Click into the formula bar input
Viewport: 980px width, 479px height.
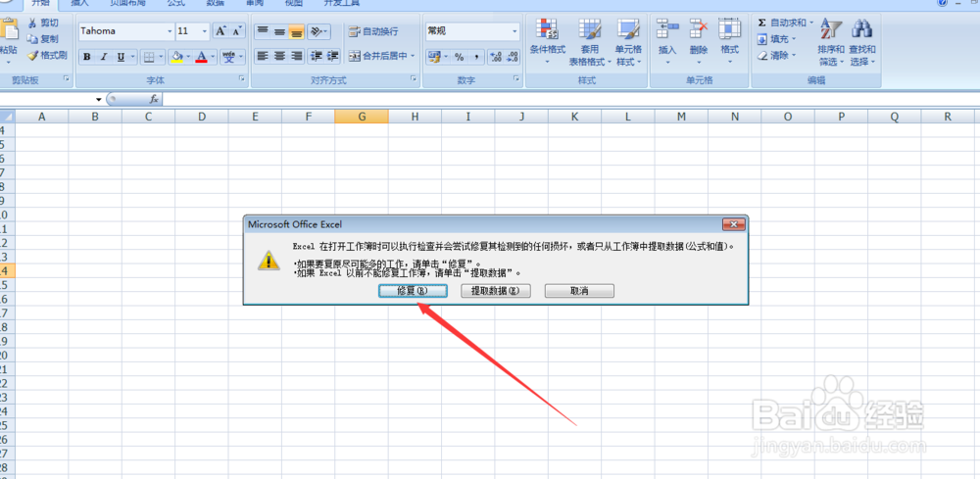click(x=570, y=99)
